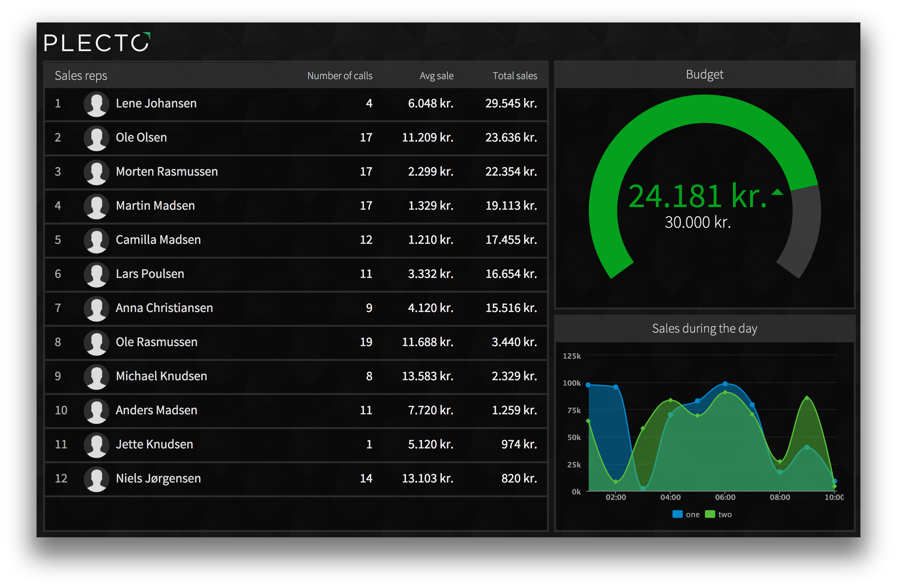
Task: Toggle series 'one' in chart legend
Action: tap(692, 515)
